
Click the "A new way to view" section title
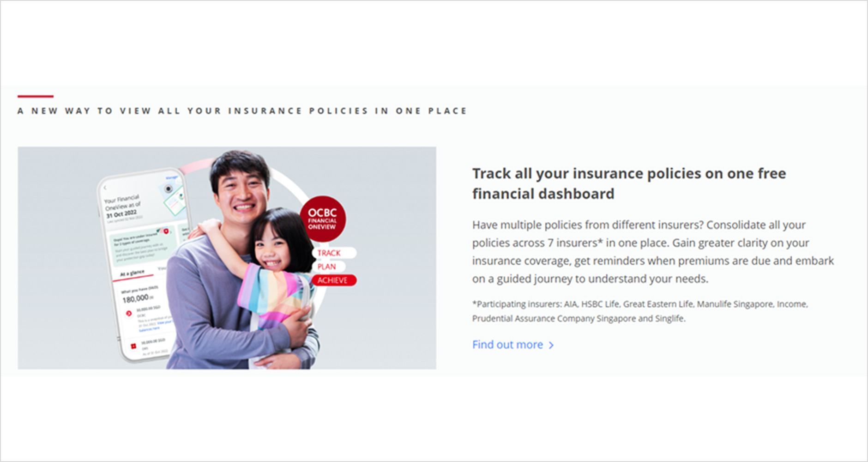(242, 111)
